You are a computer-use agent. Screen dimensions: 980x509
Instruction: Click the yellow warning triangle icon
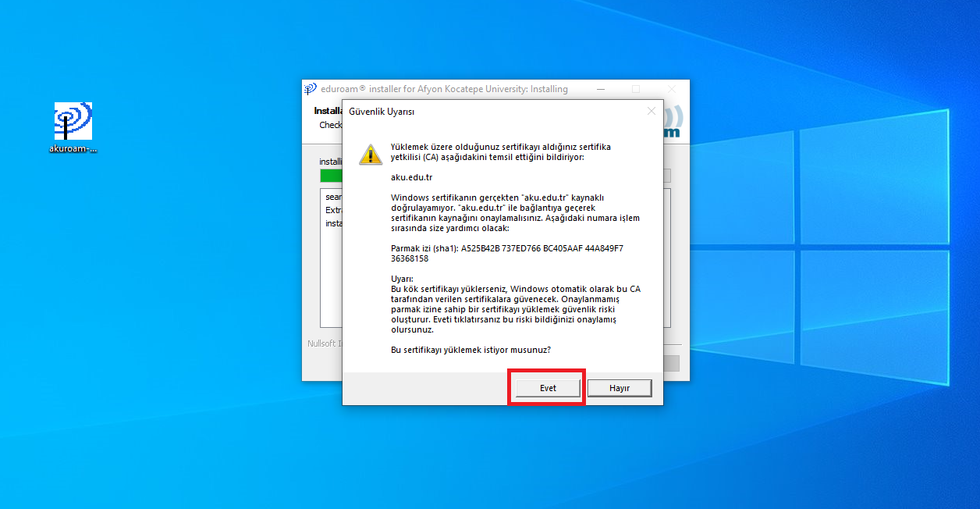pos(370,153)
